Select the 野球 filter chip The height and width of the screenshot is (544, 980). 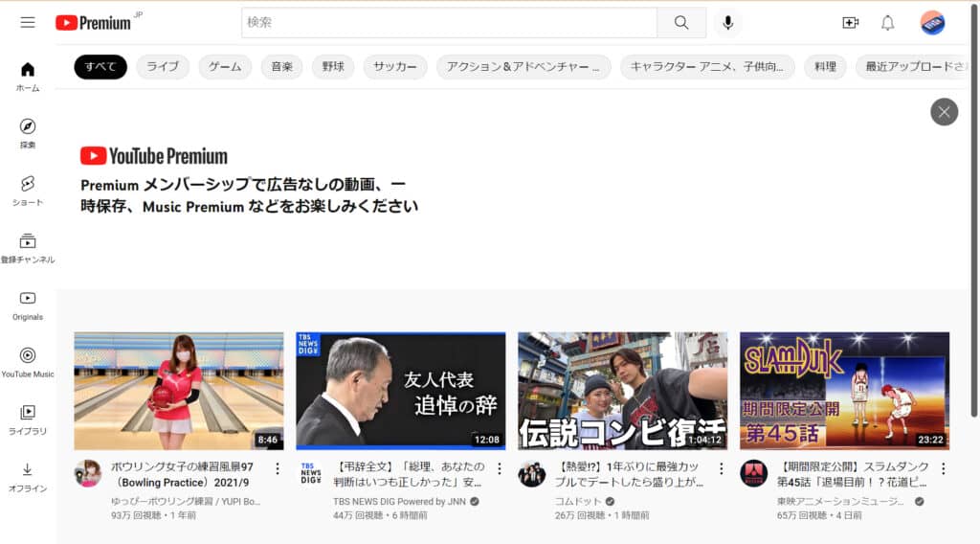(333, 66)
